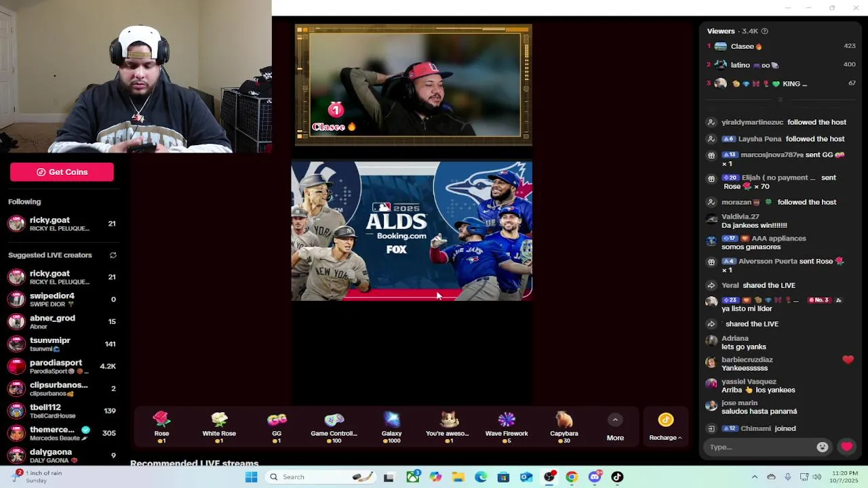Open swipedior4 live stream
This screenshot has width=868, height=488.
point(62,300)
